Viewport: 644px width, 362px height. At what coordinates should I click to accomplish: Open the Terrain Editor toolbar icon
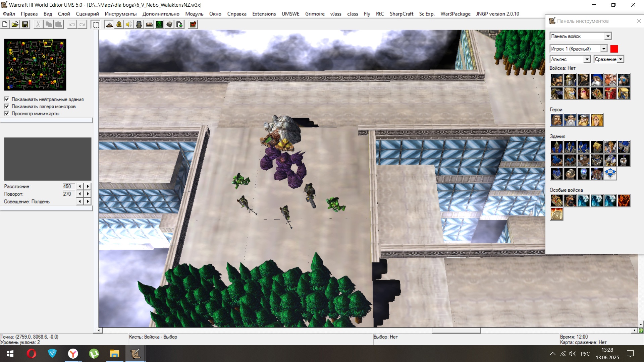pos(109,24)
